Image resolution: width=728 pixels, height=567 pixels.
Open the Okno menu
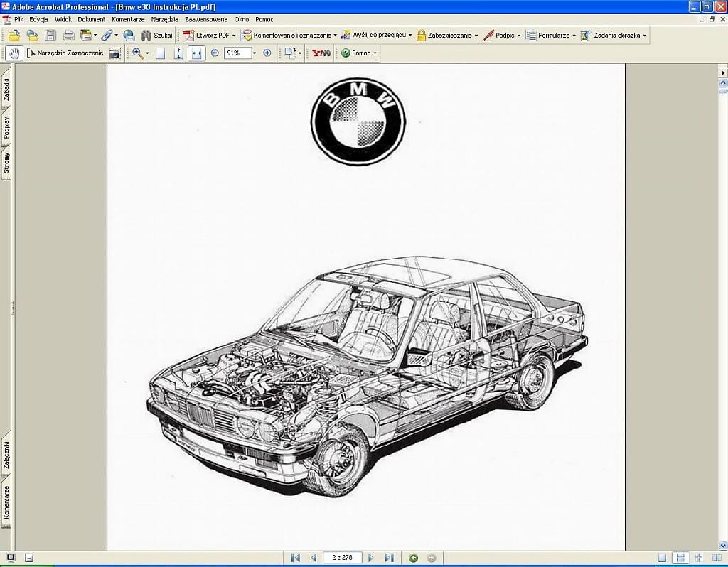coord(242,19)
